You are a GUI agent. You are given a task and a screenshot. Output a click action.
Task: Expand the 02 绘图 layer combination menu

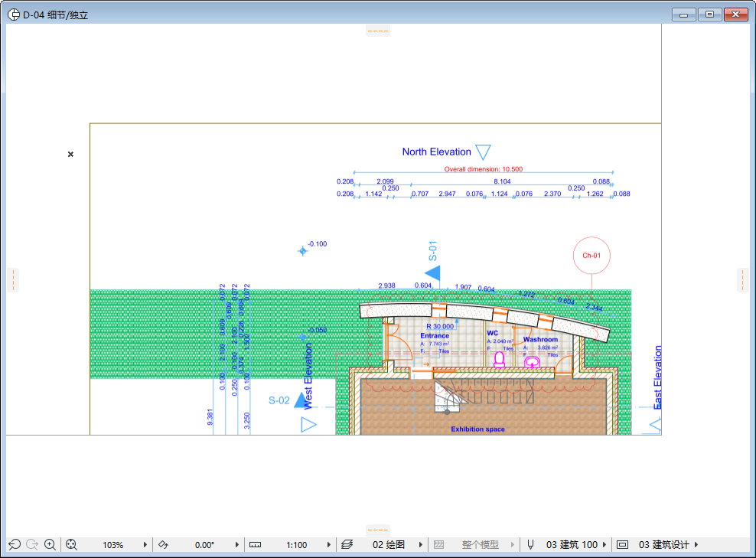pos(421,544)
